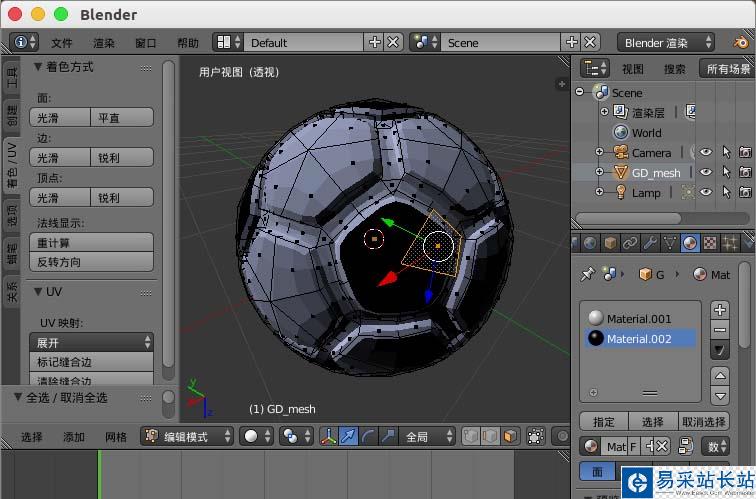The image size is (756, 499).
Task: Click the 反转方向 flip normals button
Action: (x=92, y=262)
